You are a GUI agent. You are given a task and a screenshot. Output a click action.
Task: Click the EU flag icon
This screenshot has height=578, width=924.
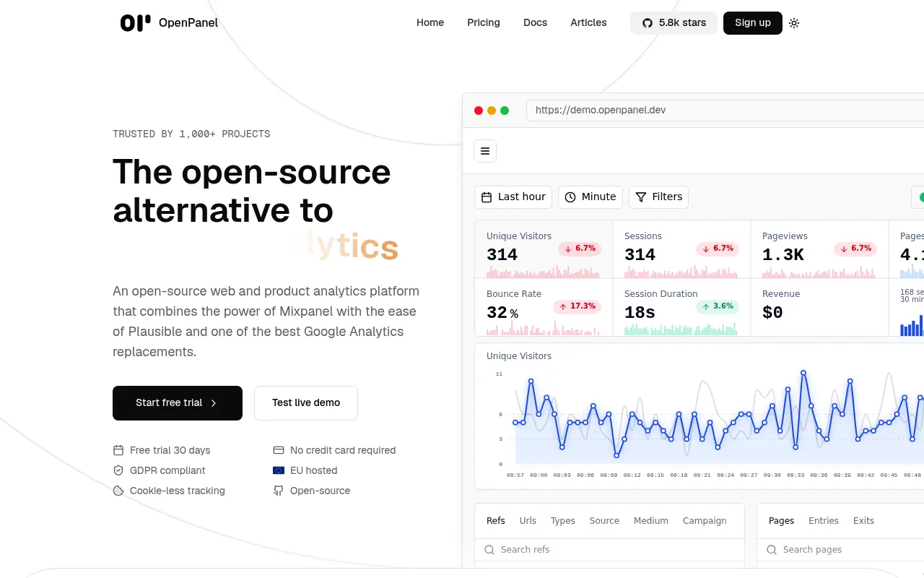pos(279,470)
